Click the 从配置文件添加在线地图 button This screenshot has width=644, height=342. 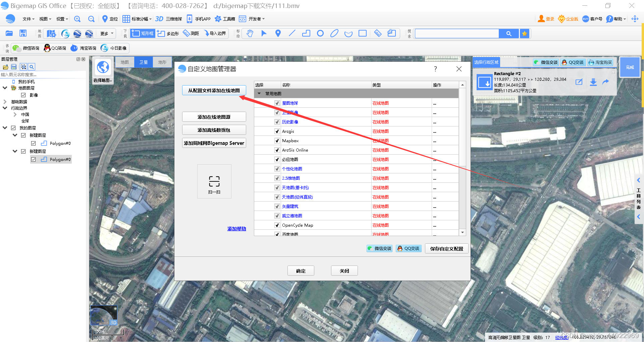click(x=214, y=90)
